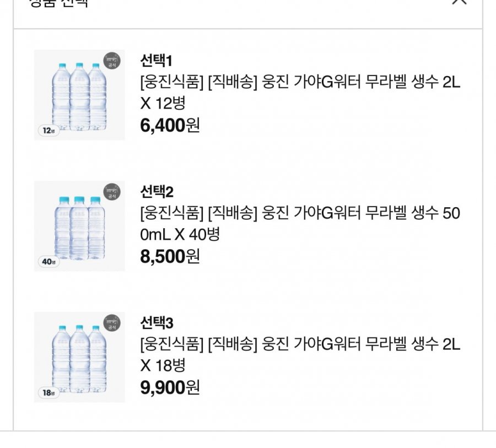
Task: Tap the 공식 badge on 선택1 image
Action: click(112, 61)
